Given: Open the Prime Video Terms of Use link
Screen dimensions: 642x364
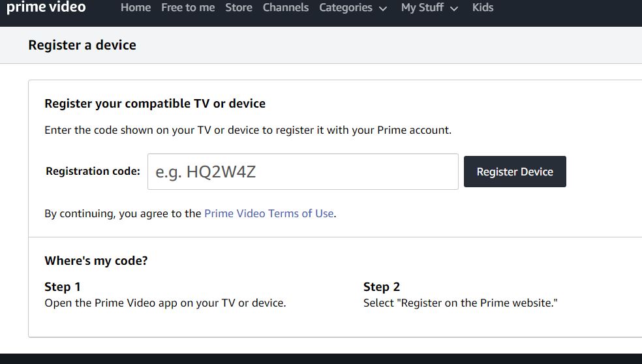Looking at the screenshot, I should (x=269, y=213).
